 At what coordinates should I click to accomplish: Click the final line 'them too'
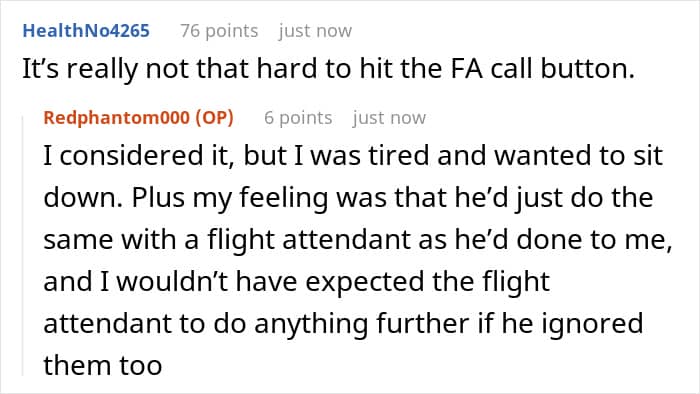click(x=103, y=365)
